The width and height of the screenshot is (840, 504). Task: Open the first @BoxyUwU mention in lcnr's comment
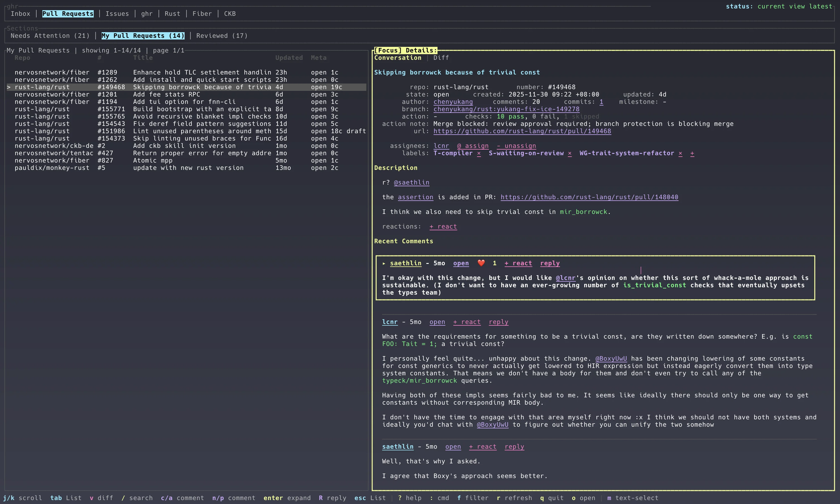click(611, 359)
